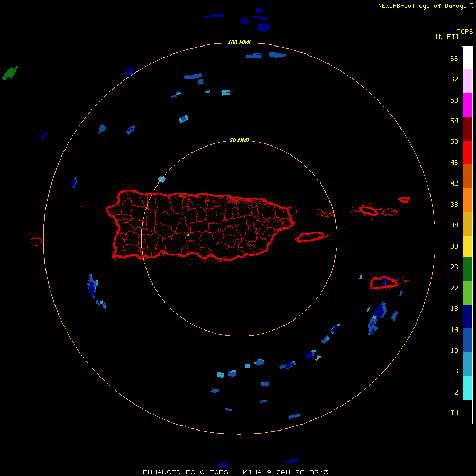Select the TH threshold label
Viewport: 476px width, 476px height.
(454, 413)
